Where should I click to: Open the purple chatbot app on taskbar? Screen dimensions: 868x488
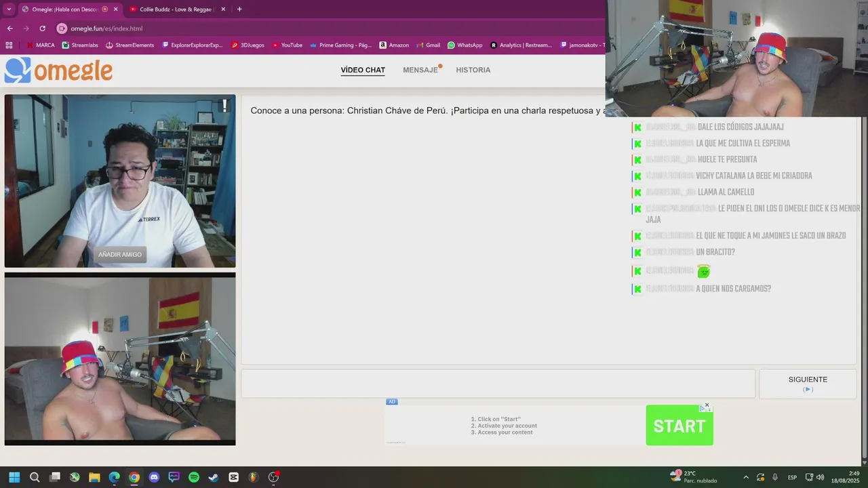[x=174, y=477]
